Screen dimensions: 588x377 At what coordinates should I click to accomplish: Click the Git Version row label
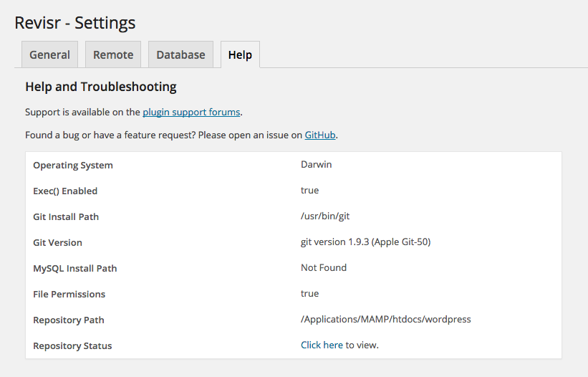pyautogui.click(x=57, y=242)
